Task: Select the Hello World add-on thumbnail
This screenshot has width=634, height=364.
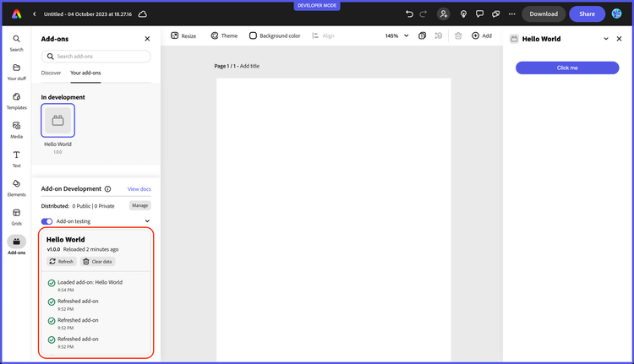Action: pos(57,121)
